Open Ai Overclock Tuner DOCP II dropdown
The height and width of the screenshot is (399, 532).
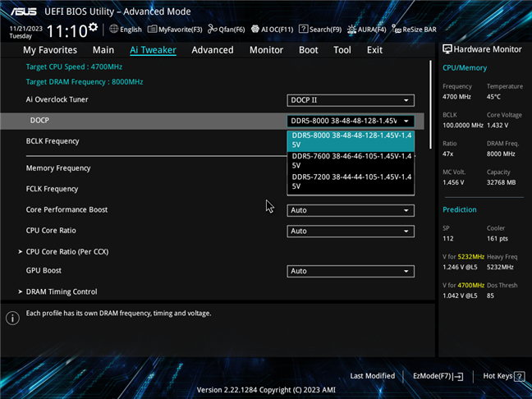[351, 100]
